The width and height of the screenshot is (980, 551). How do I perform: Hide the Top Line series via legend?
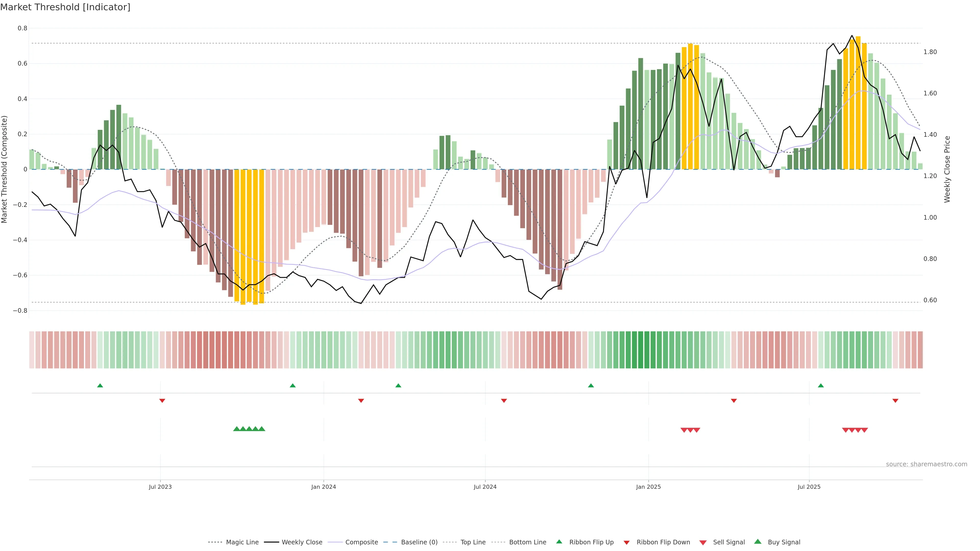tap(473, 542)
